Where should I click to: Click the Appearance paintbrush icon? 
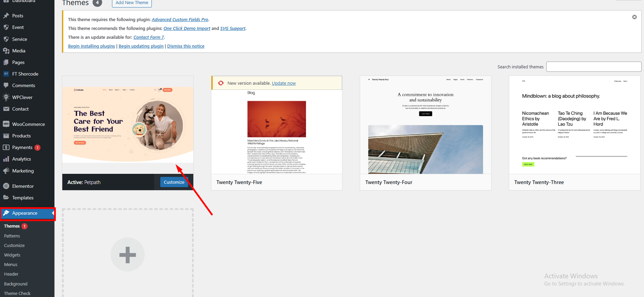(x=6, y=213)
